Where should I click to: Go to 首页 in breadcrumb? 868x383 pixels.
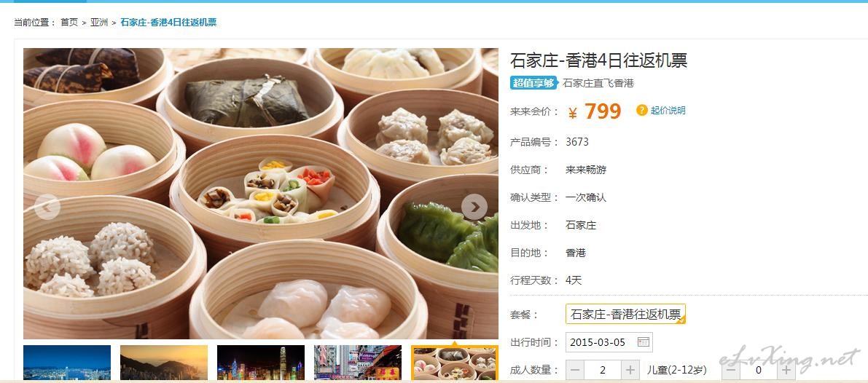[69, 23]
